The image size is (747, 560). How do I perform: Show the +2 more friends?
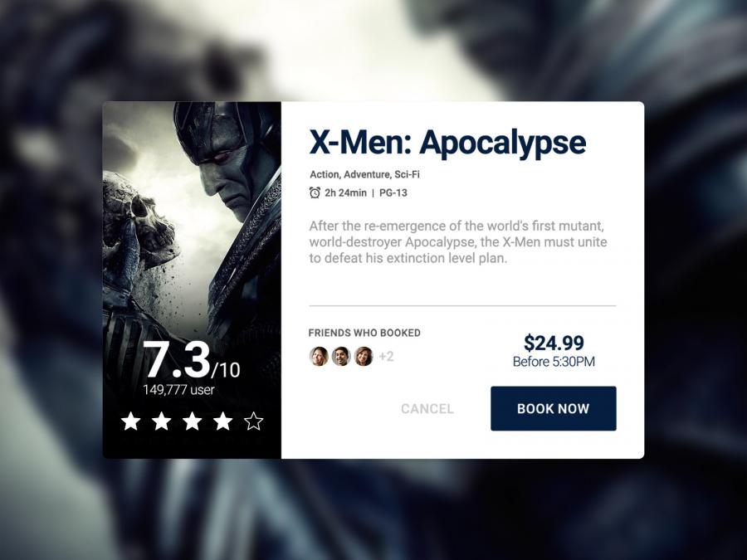(x=386, y=357)
